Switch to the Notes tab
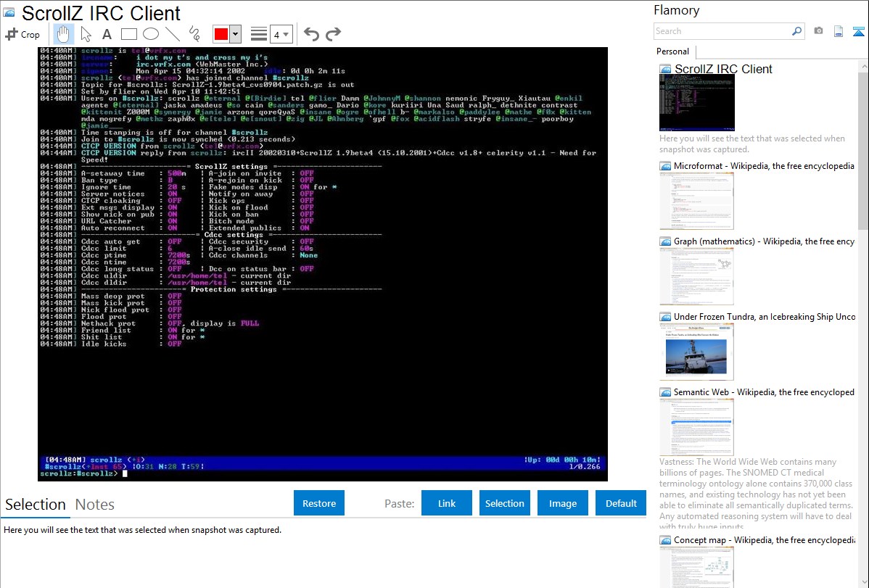Viewport: 869px width, 588px height. [x=95, y=505]
